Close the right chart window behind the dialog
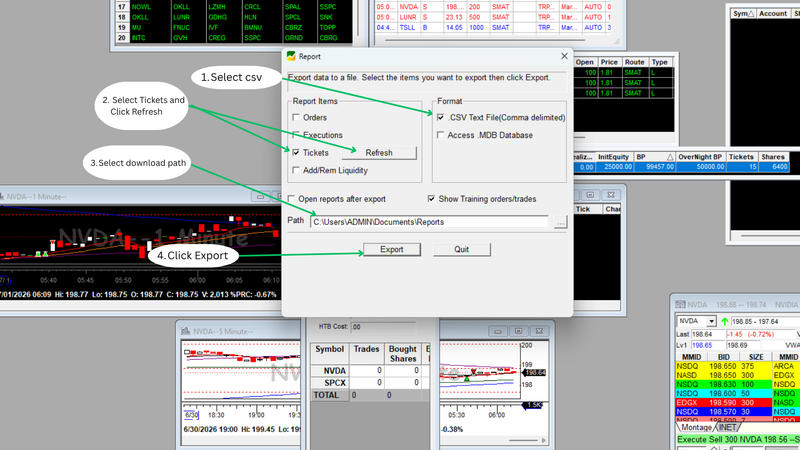 539,331
